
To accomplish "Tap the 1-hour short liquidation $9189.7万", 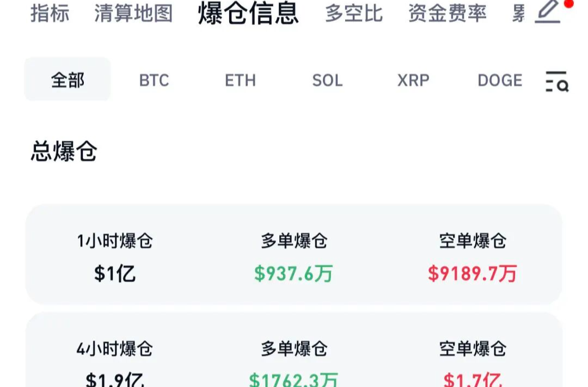I will 472,274.
